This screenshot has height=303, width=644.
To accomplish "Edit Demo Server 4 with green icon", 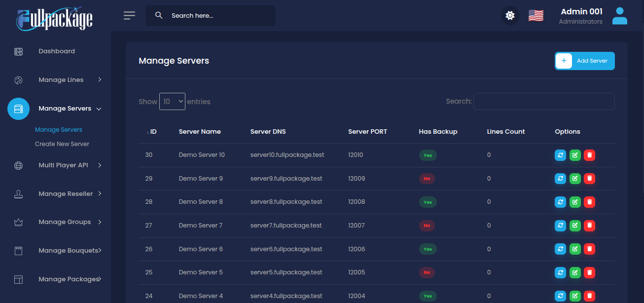I will (575, 296).
